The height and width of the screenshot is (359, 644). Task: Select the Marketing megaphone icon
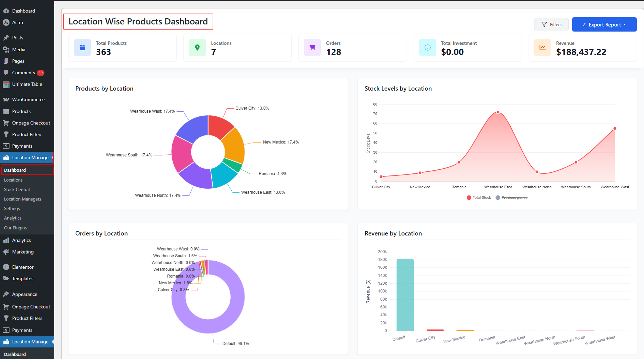(6, 252)
